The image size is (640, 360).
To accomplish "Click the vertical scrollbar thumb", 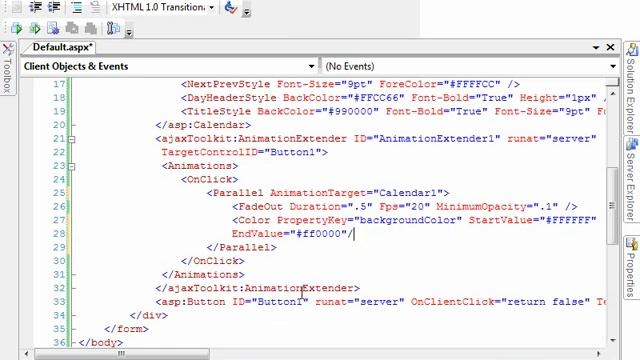I will pyautogui.click(x=612, y=206).
